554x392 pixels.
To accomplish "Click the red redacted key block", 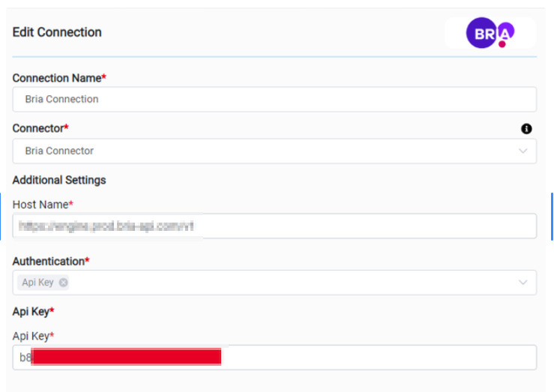I will click(127, 357).
